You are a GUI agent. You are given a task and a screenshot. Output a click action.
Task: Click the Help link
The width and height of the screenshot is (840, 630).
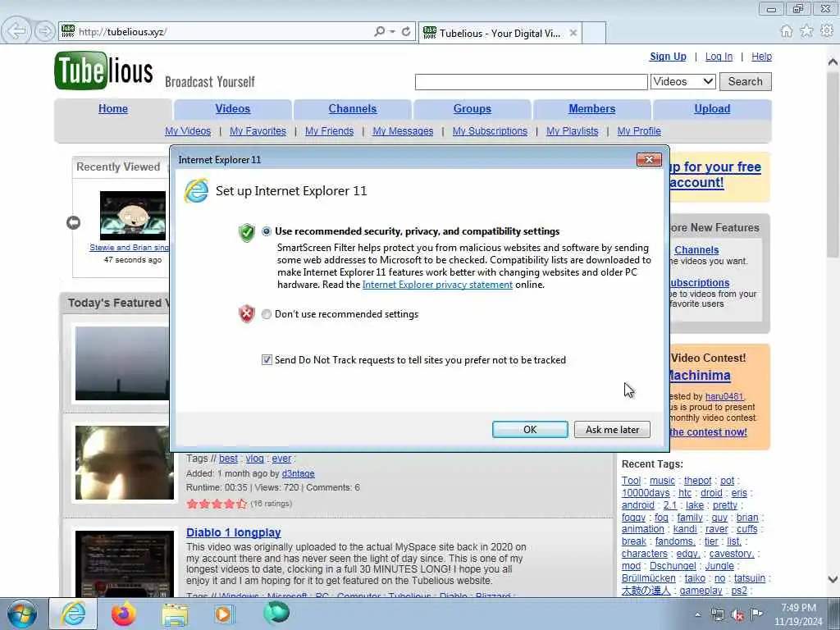pyautogui.click(x=761, y=57)
